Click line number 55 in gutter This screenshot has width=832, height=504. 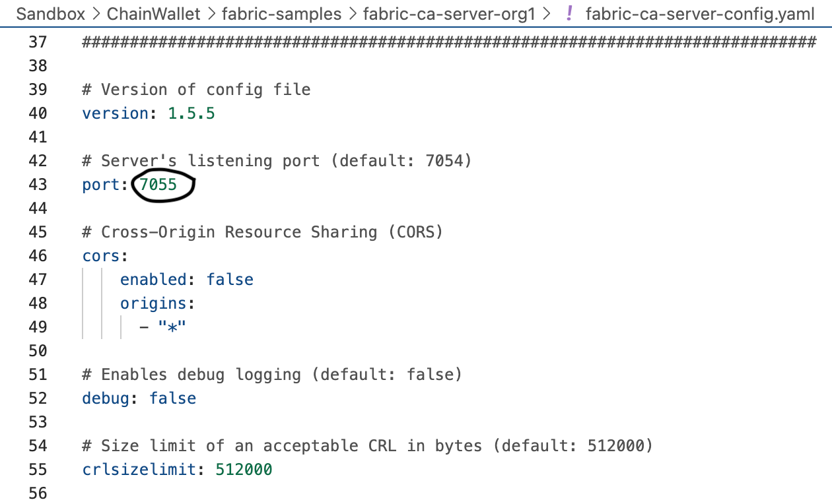(x=38, y=470)
